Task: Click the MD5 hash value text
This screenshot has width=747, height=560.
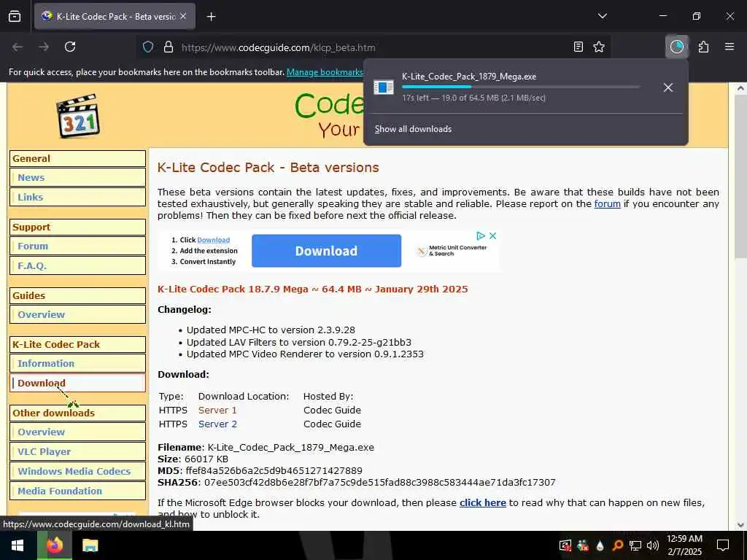Action: 274,471
